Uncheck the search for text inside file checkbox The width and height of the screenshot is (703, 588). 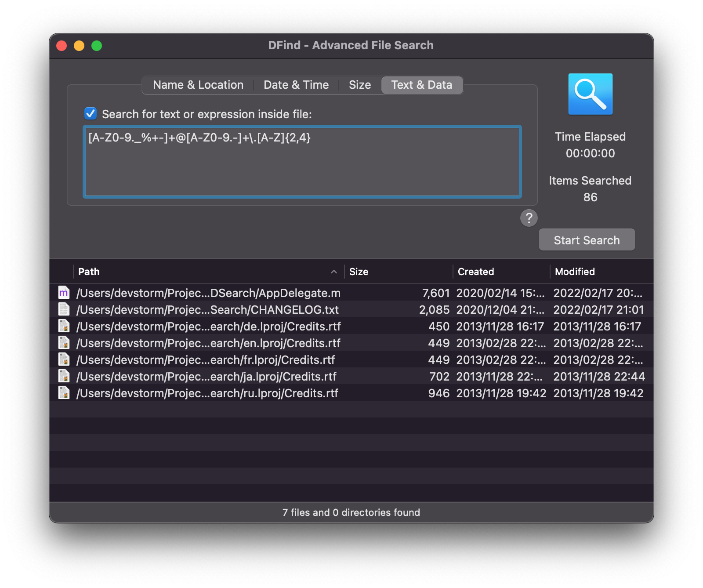pos(91,114)
